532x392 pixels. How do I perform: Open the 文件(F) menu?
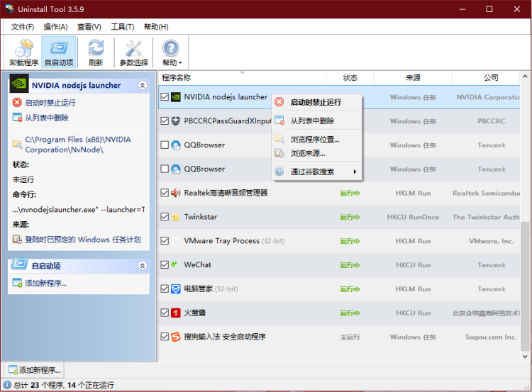pos(23,27)
